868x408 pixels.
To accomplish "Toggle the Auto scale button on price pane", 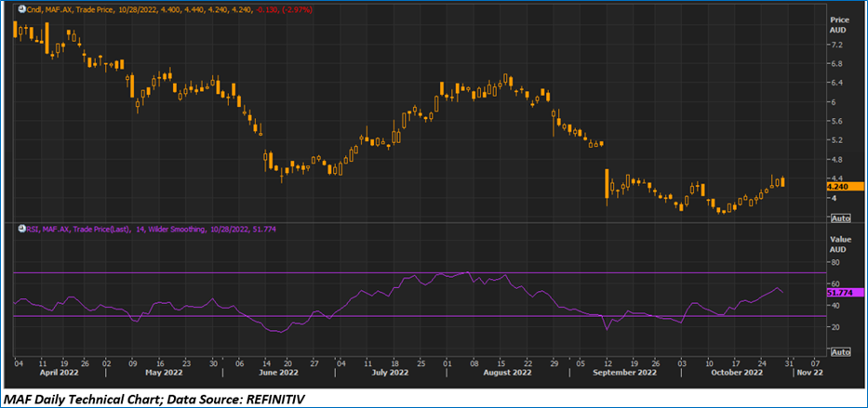I will (x=840, y=218).
